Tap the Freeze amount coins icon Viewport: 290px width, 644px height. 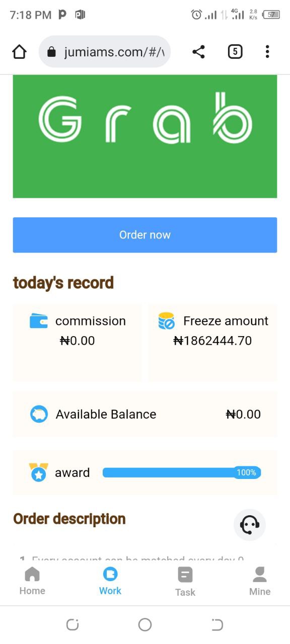(x=166, y=321)
